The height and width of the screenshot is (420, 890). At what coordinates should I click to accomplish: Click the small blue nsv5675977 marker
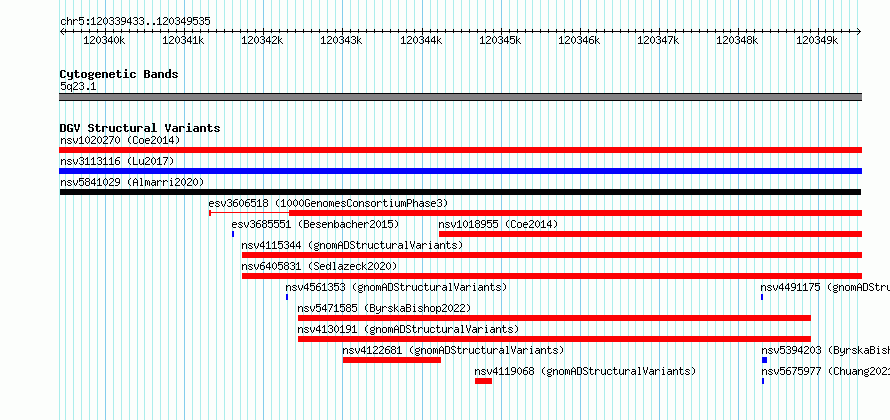[x=763, y=381]
